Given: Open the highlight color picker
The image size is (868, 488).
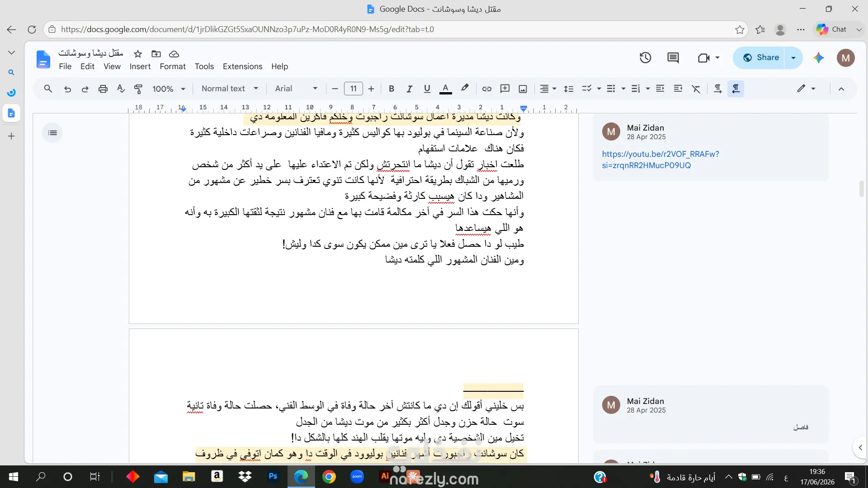Looking at the screenshot, I should click(x=464, y=89).
